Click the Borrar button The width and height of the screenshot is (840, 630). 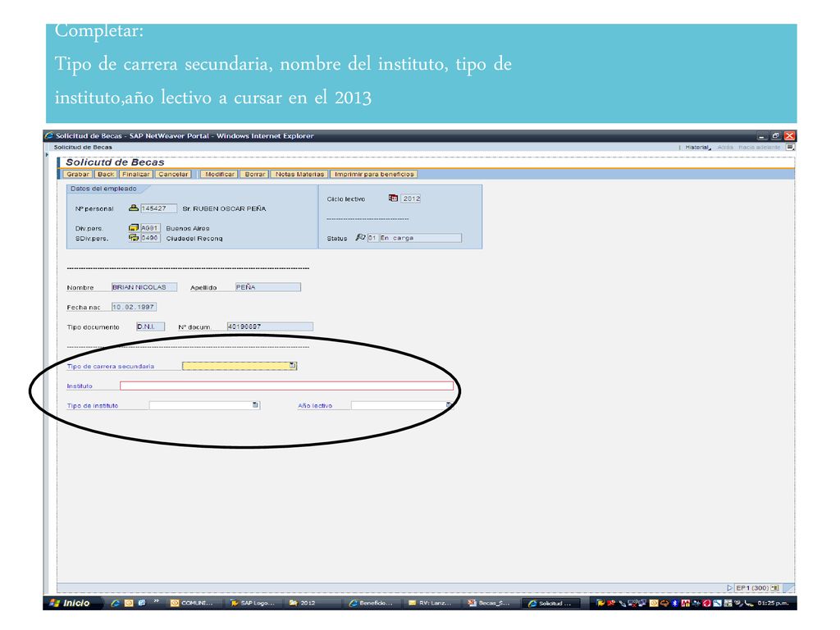pyautogui.click(x=255, y=174)
